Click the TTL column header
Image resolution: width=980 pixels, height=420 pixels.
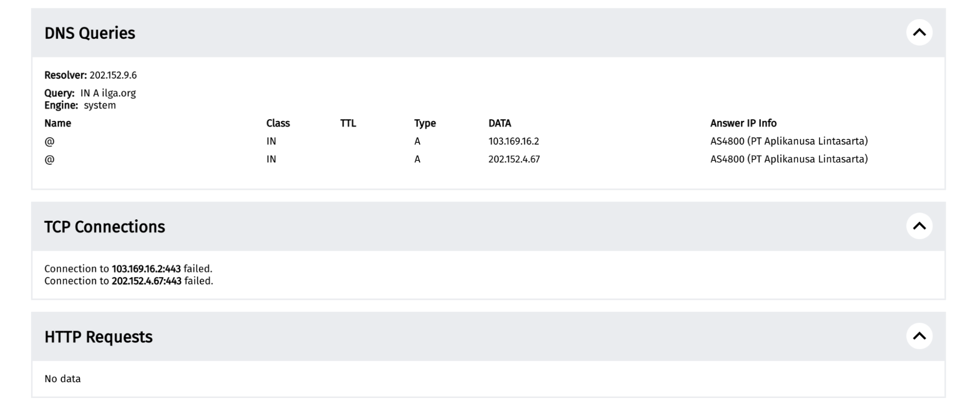348,123
